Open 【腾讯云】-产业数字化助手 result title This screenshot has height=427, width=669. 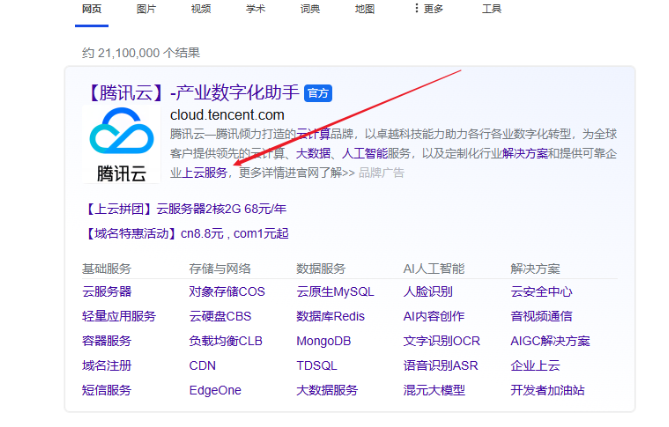192,93
